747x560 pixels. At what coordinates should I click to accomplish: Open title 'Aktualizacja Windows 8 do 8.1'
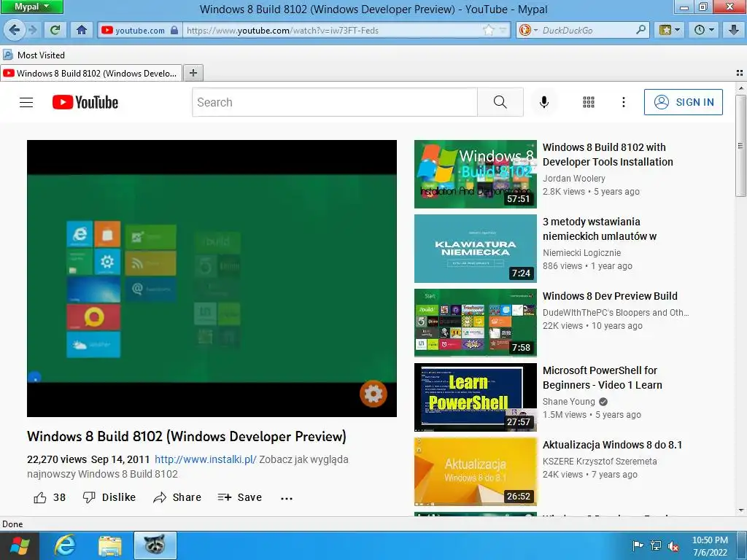pos(612,445)
